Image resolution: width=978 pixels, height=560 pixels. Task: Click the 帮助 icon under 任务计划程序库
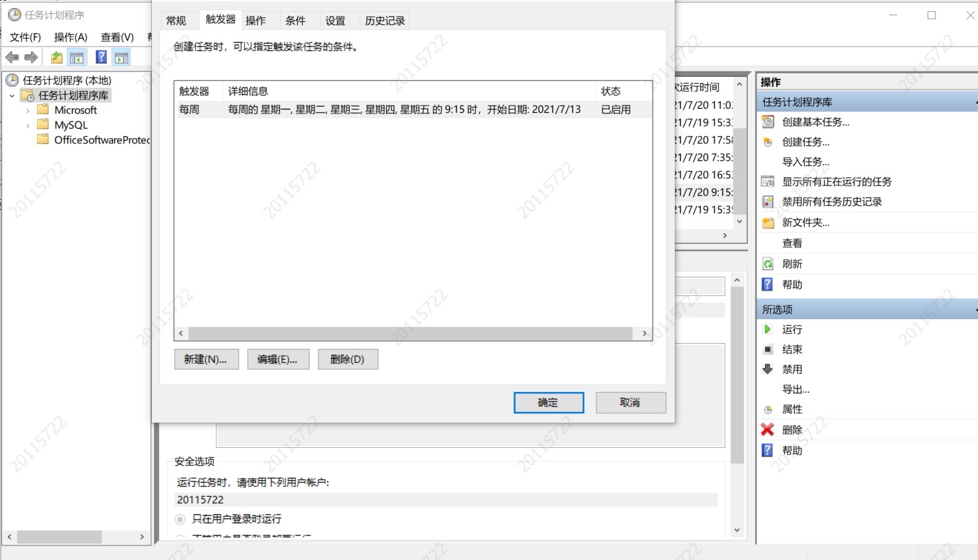pos(768,284)
